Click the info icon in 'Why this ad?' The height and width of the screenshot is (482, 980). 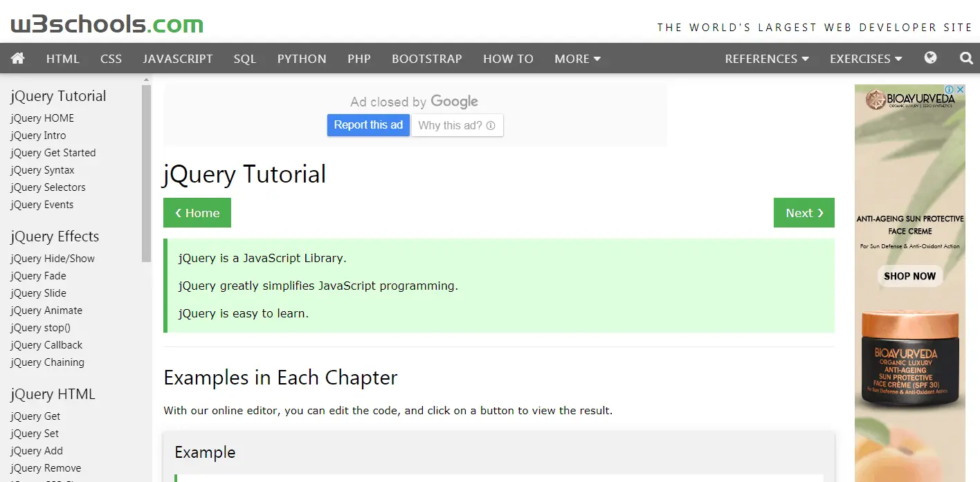click(x=491, y=126)
